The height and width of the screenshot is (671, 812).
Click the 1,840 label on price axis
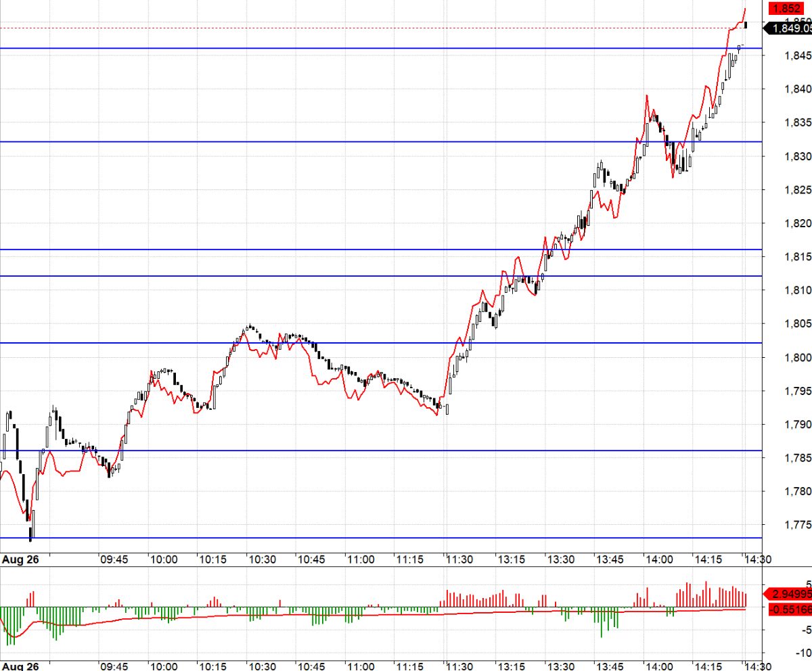tap(796, 89)
